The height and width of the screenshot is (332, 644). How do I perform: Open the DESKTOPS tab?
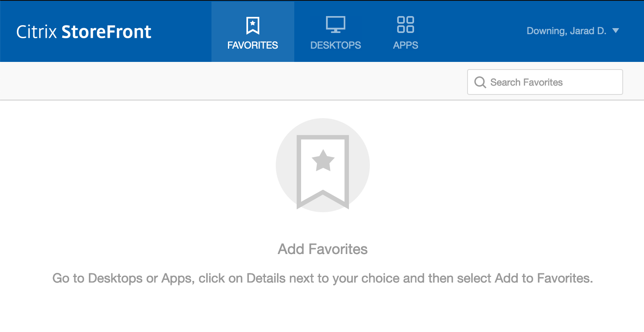point(336,32)
